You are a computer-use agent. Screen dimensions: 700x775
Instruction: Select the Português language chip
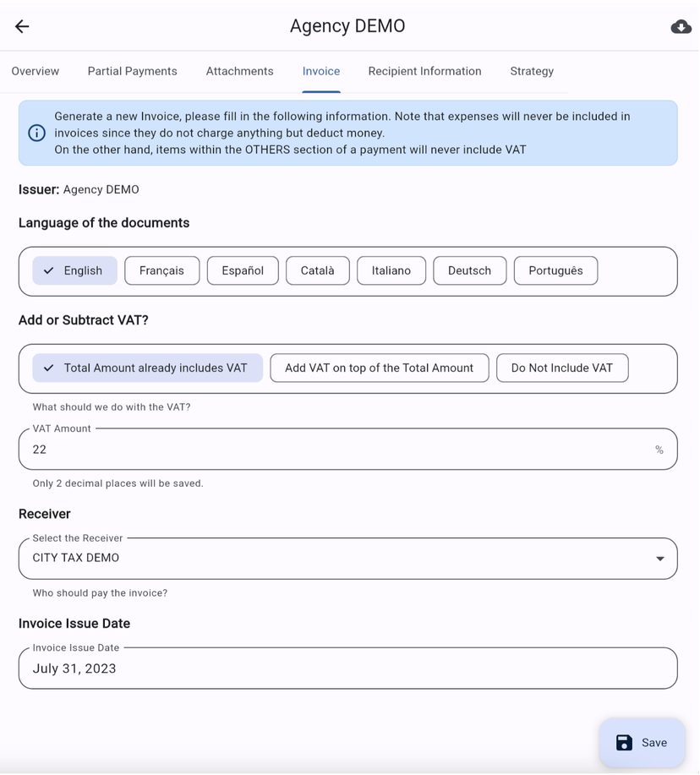[555, 270]
